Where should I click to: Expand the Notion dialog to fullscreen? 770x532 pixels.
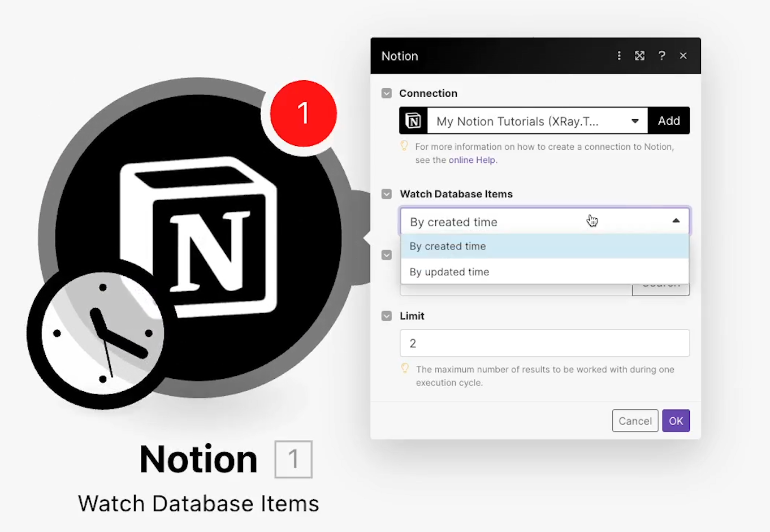[639, 55]
